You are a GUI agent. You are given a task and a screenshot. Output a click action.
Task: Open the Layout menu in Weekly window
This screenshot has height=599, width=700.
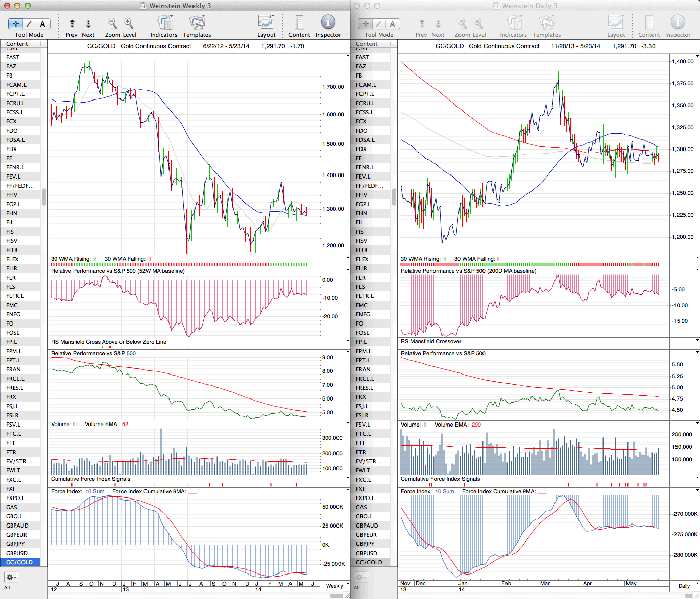[x=266, y=23]
